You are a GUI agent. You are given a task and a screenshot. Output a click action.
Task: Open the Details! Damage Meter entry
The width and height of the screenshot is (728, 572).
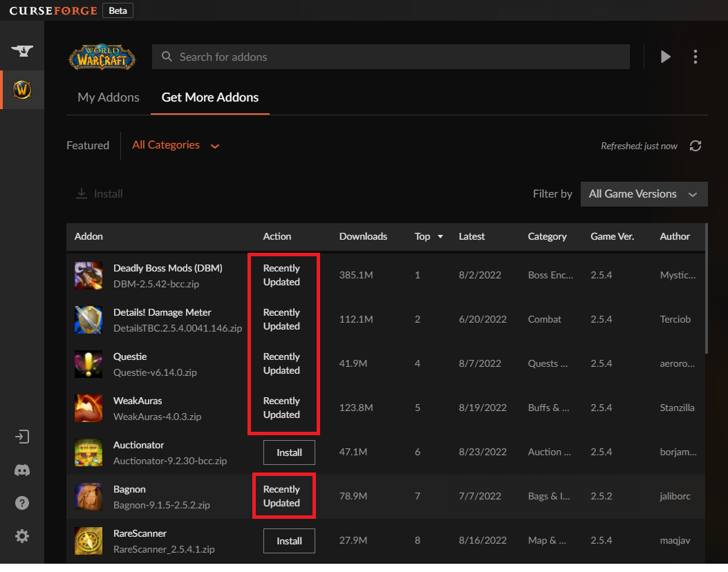tap(162, 312)
